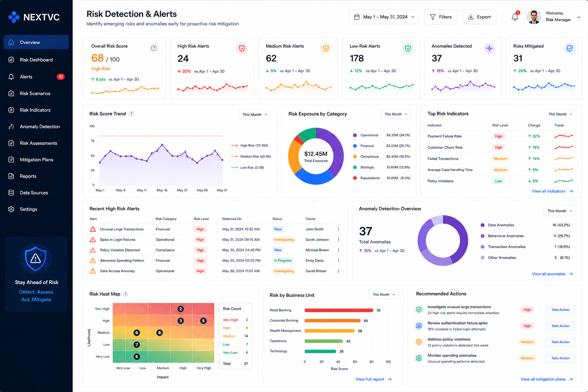Open Risk by Business Unit This Month dropdown
The height and width of the screenshot is (392, 588).
384,294
